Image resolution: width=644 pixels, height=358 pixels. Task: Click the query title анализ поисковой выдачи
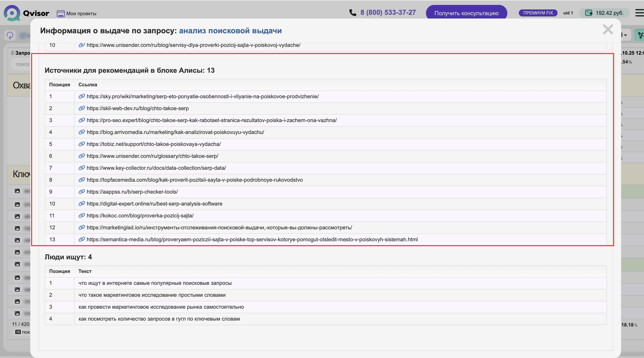coord(230,31)
